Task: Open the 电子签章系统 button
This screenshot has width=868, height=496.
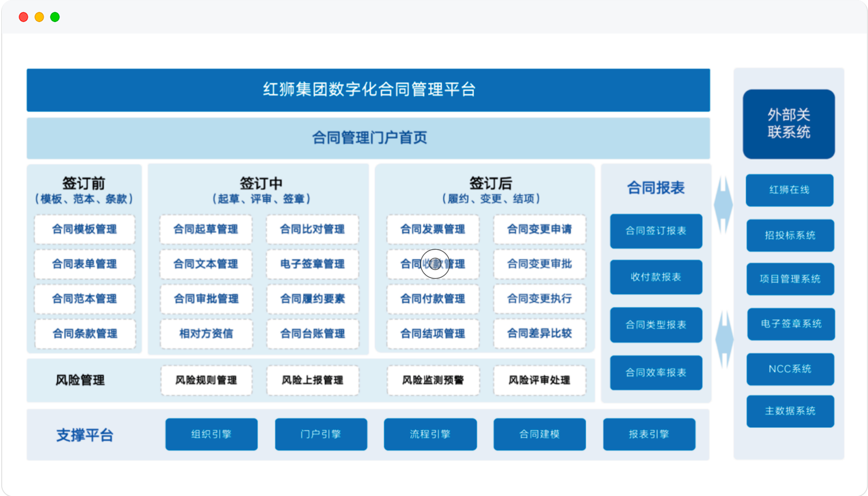Action: (790, 324)
